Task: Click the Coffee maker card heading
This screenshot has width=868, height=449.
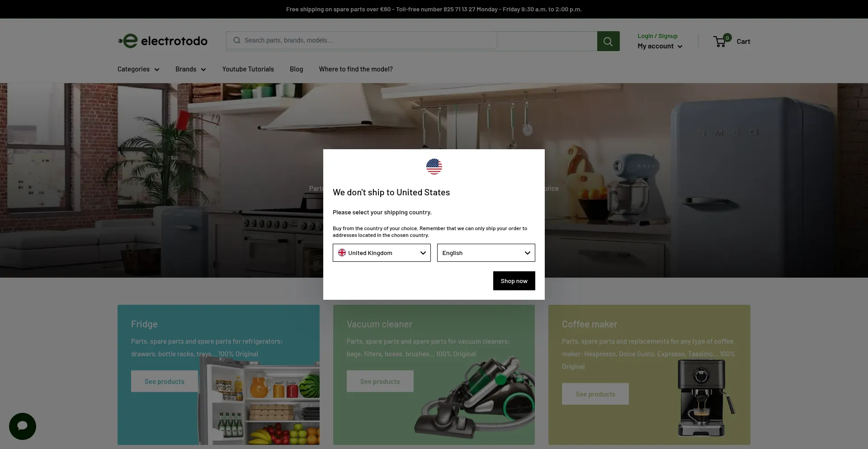Action: pyautogui.click(x=590, y=324)
